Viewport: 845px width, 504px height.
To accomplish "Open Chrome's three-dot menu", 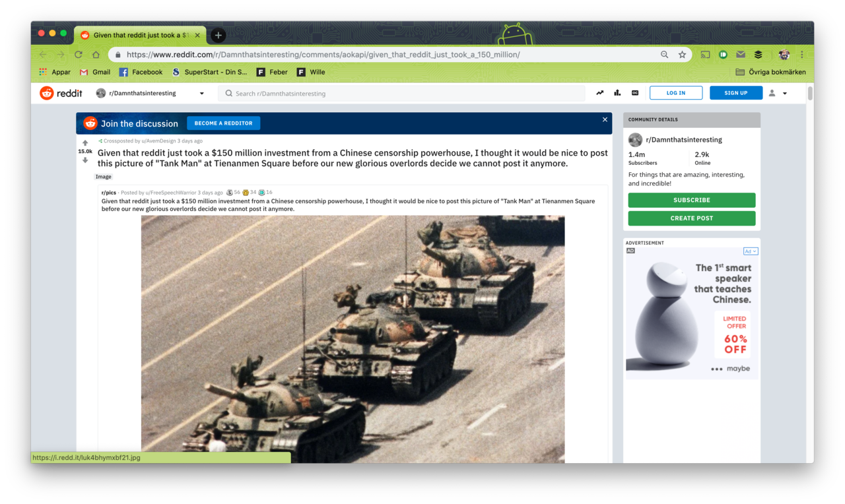I will (x=802, y=55).
